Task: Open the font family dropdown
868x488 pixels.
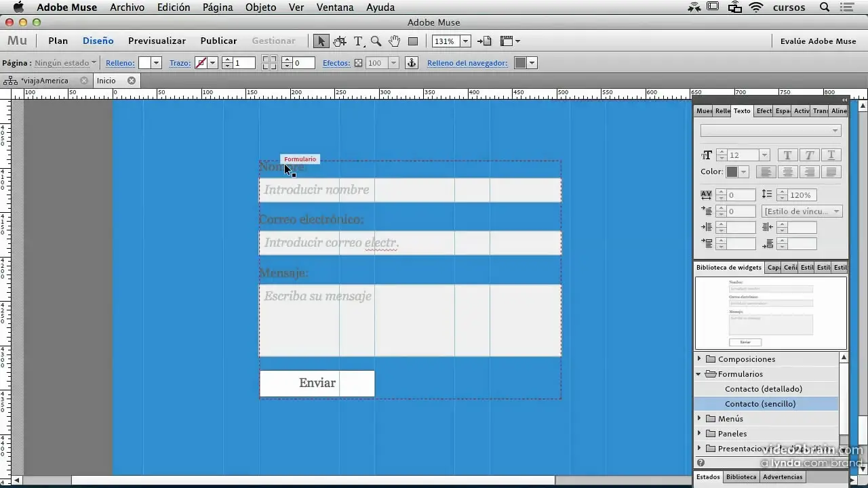Action: pos(771,131)
